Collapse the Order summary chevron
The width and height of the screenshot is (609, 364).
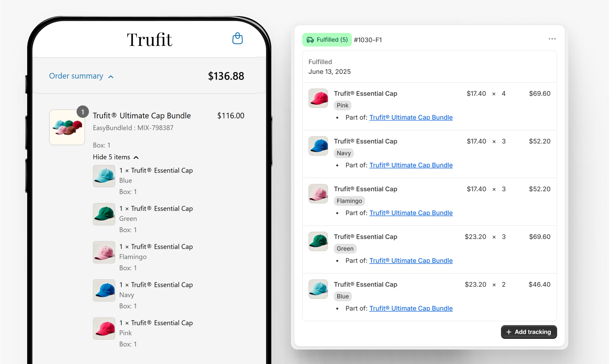click(x=111, y=77)
